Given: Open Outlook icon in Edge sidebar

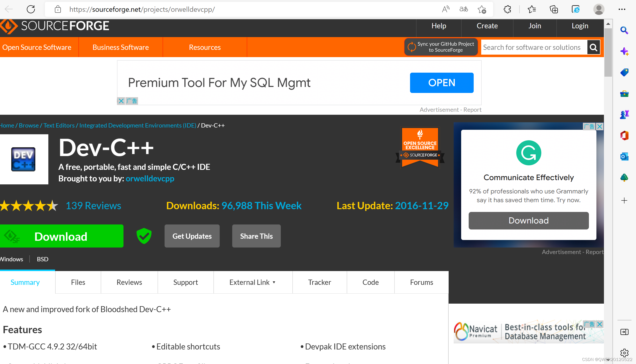Looking at the screenshot, I should (x=624, y=157).
